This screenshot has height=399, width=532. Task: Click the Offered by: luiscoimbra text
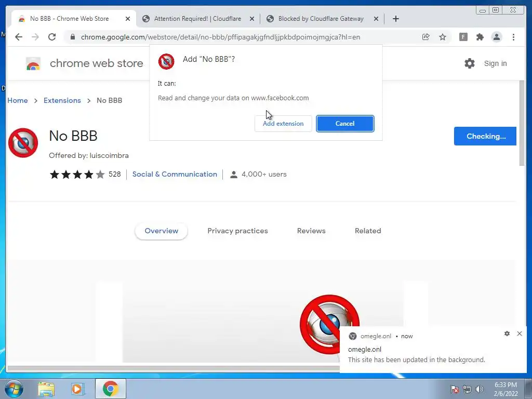pos(88,156)
